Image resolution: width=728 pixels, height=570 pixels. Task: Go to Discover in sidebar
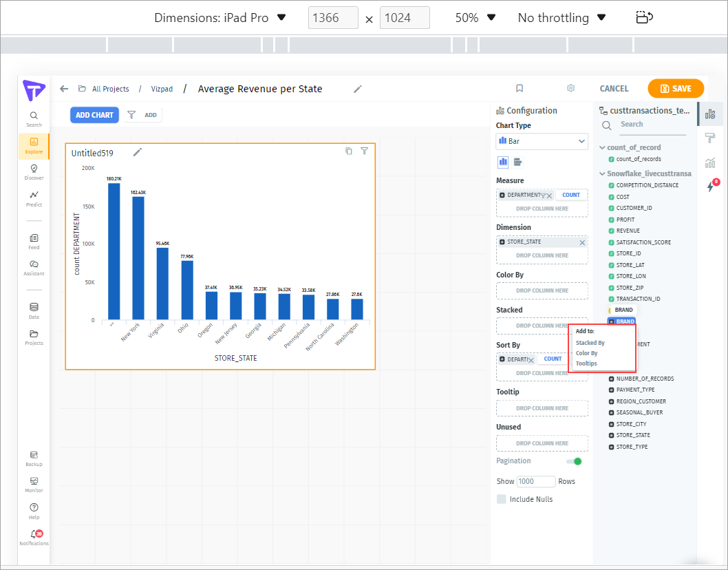pos(34,172)
